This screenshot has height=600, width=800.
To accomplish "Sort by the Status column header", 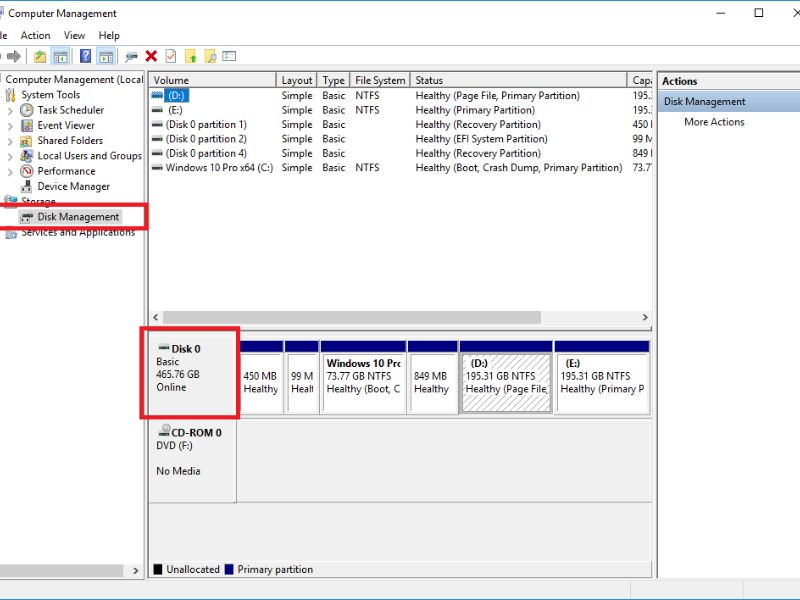I will click(519, 80).
